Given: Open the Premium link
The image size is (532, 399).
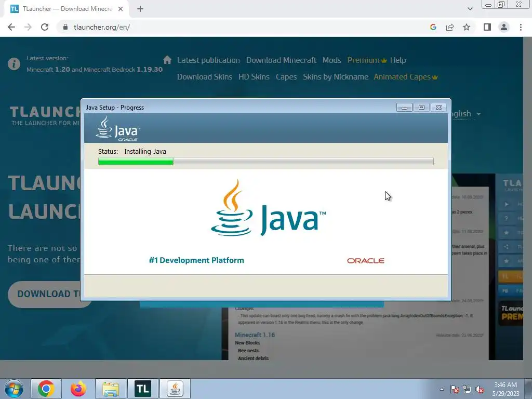Looking at the screenshot, I should [x=367, y=60].
